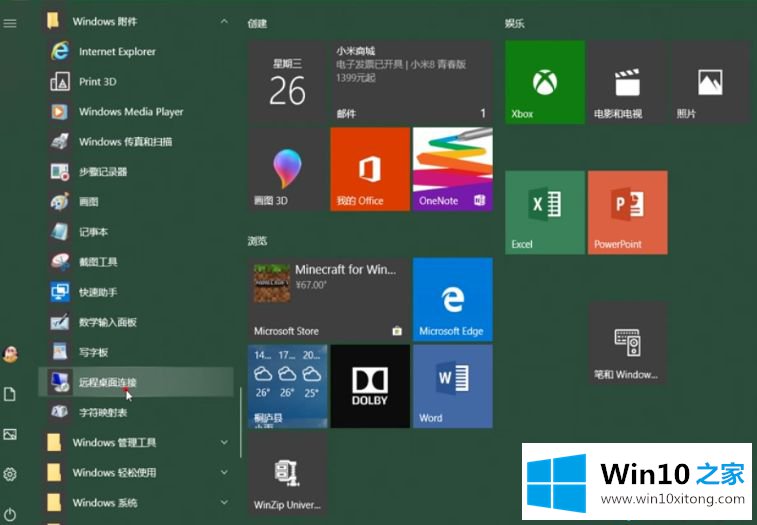Image resolution: width=757 pixels, height=525 pixels.
Task: Open the OneNote tile
Action: 453,169
